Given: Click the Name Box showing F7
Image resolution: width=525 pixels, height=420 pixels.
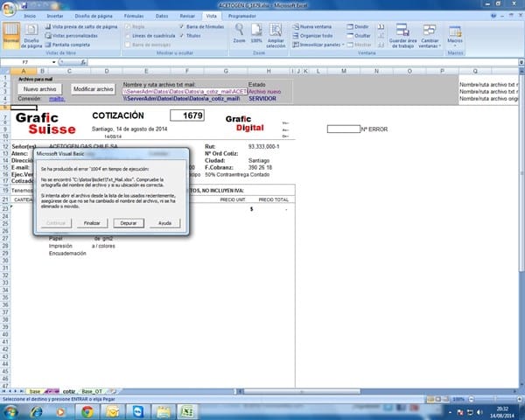Looking at the screenshot, I should click(24, 62).
